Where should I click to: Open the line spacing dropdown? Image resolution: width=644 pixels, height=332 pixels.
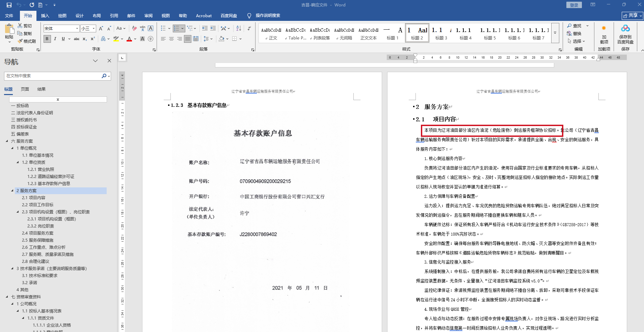tap(208, 39)
